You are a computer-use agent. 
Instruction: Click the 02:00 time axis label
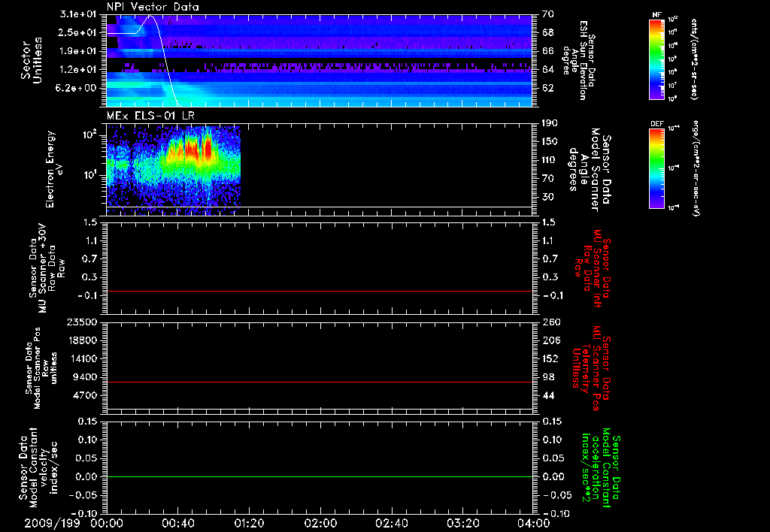point(320,523)
